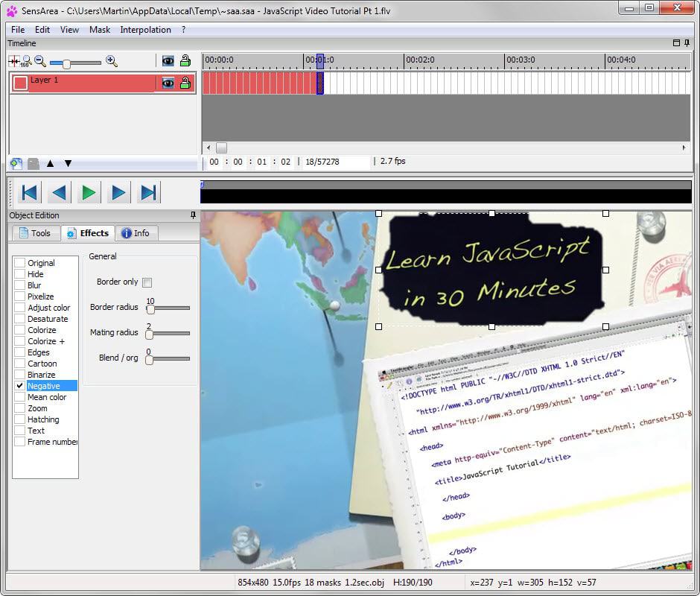Uncheck the Negative effect
Image resolution: width=700 pixels, height=596 pixels.
20,386
